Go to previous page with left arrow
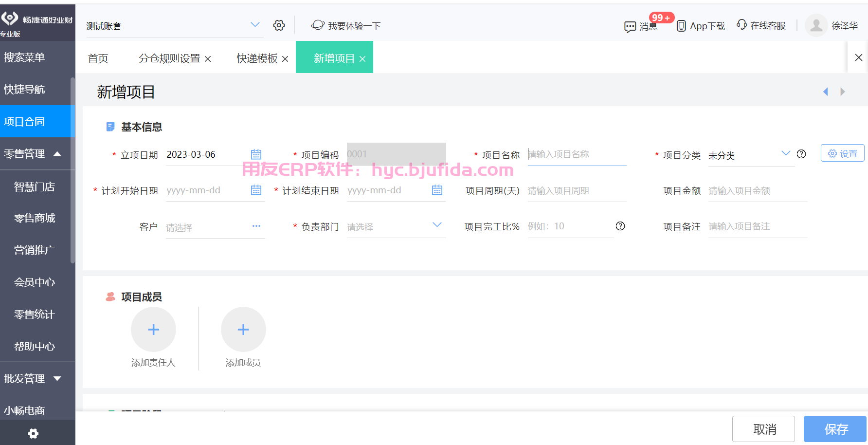The width and height of the screenshot is (868, 445). click(x=826, y=92)
